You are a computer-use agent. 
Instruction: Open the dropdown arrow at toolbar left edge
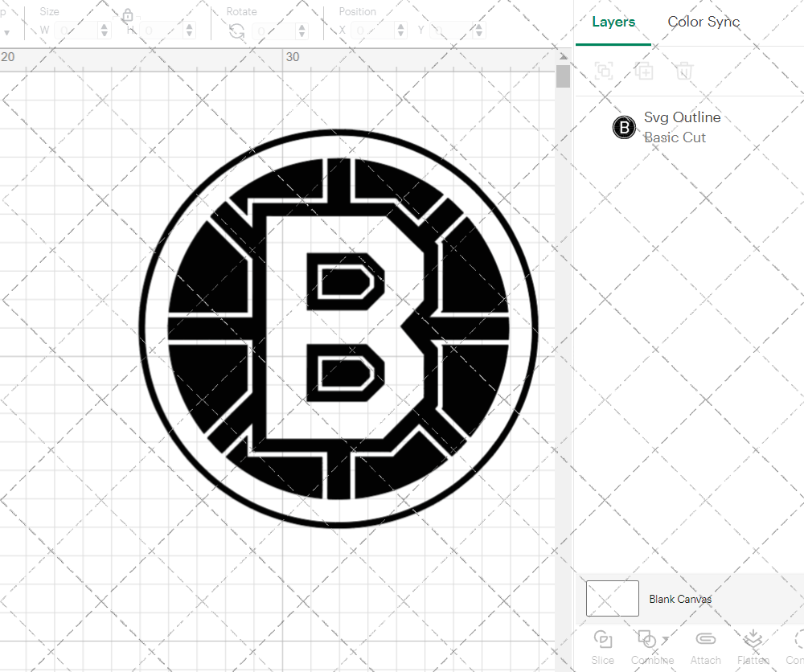(6, 33)
